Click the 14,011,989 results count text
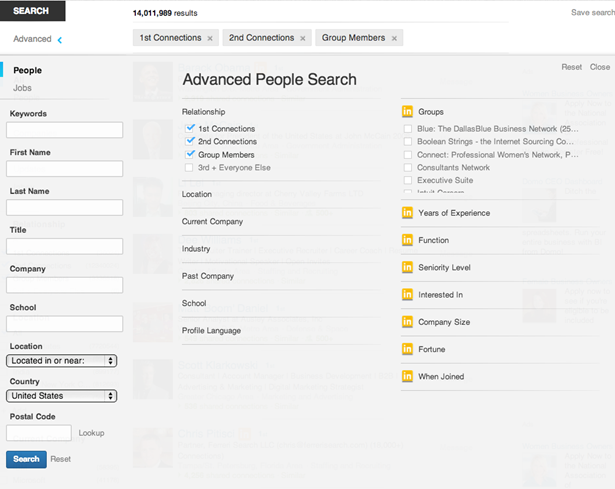The width and height of the screenshot is (615, 489). coord(165,13)
